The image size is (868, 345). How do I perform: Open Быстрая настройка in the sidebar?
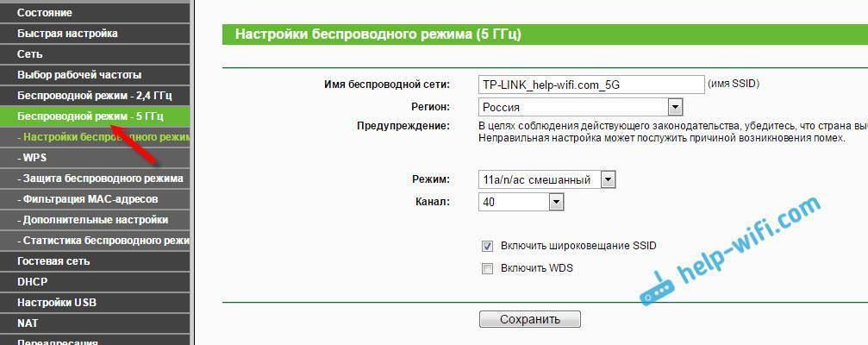coord(67,34)
